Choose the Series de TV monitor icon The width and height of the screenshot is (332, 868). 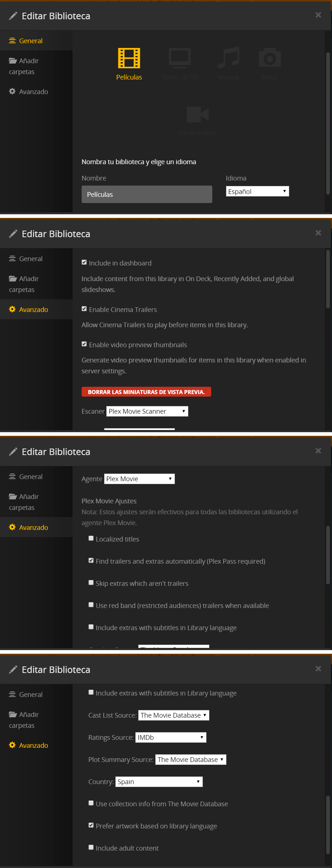point(180,58)
